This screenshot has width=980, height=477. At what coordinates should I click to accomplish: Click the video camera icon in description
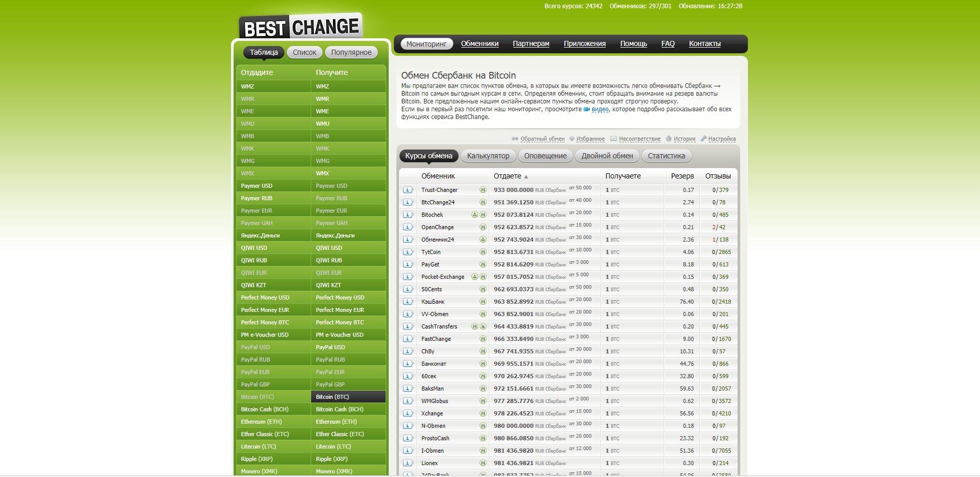(587, 109)
